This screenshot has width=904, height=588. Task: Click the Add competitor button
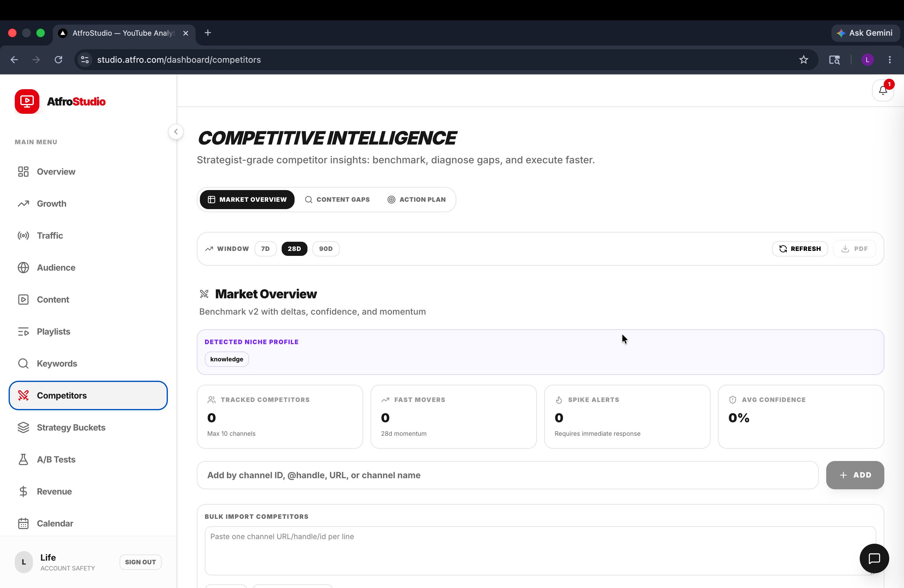[855, 475]
